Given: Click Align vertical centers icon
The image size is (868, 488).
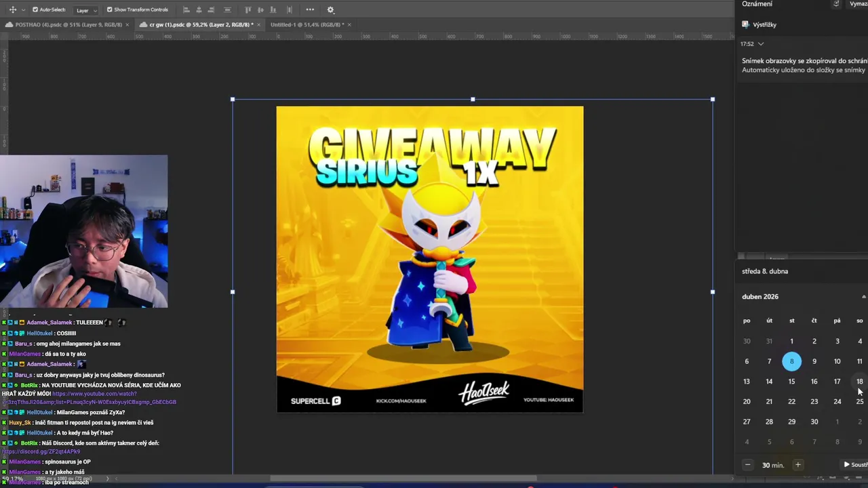Looking at the screenshot, I should [260, 9].
